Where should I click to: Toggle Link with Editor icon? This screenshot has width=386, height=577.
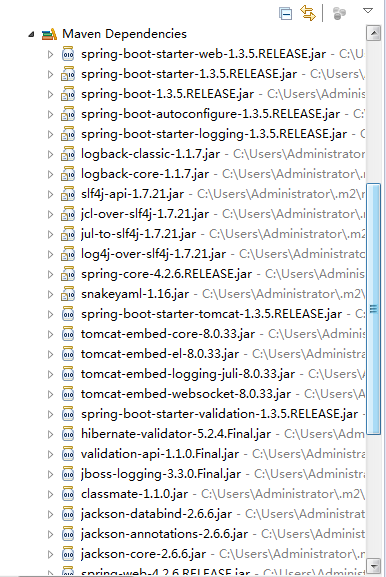[x=308, y=13]
